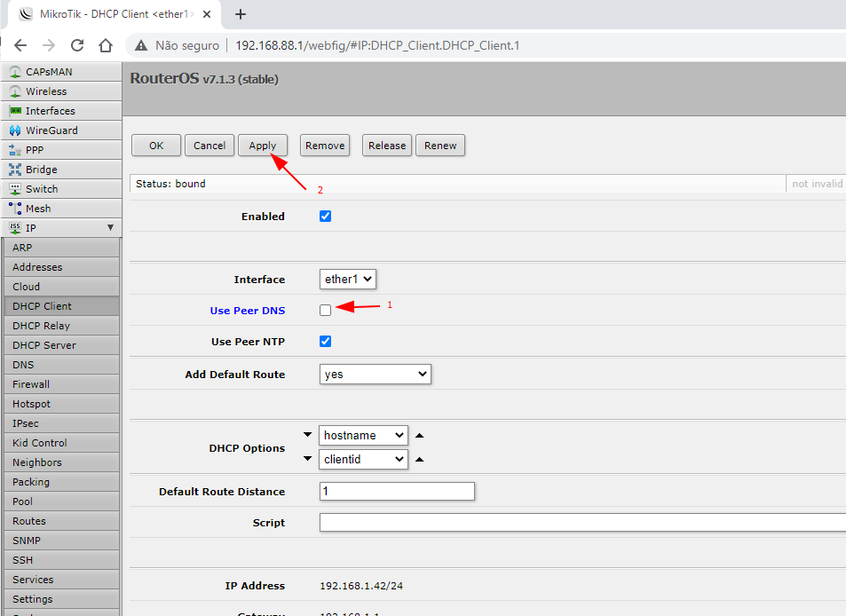This screenshot has height=616, width=846.
Task: Click the browser address bar URL
Action: pyautogui.click(x=377, y=45)
